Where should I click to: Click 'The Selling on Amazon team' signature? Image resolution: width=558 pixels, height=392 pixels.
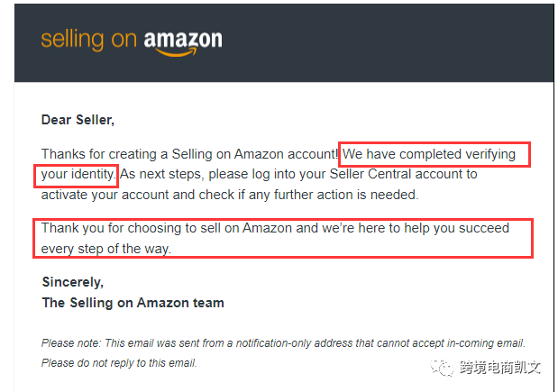(x=133, y=303)
